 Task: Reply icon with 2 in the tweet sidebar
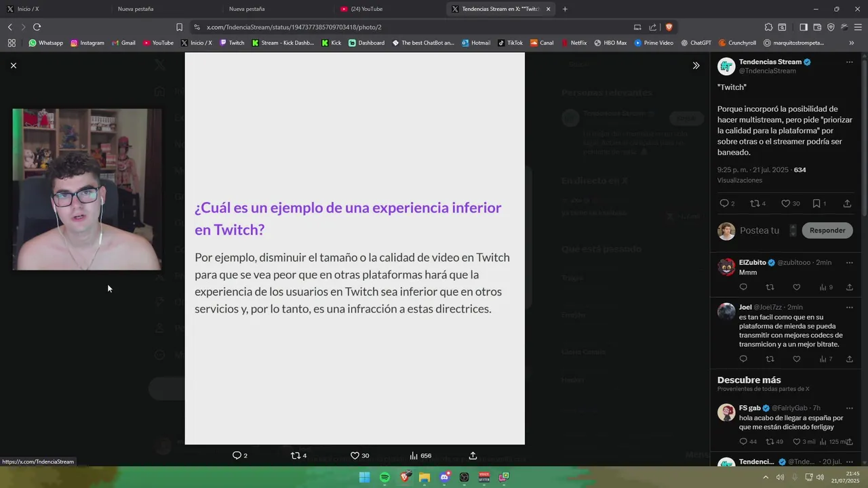point(724,203)
